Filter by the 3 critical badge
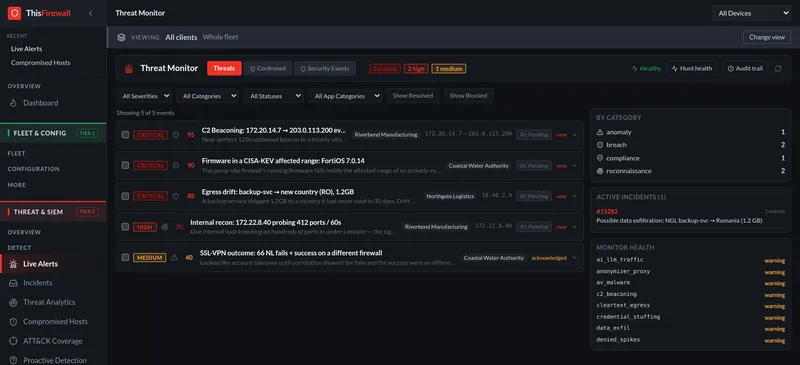Screen dimensions: 800x365 (385, 68)
